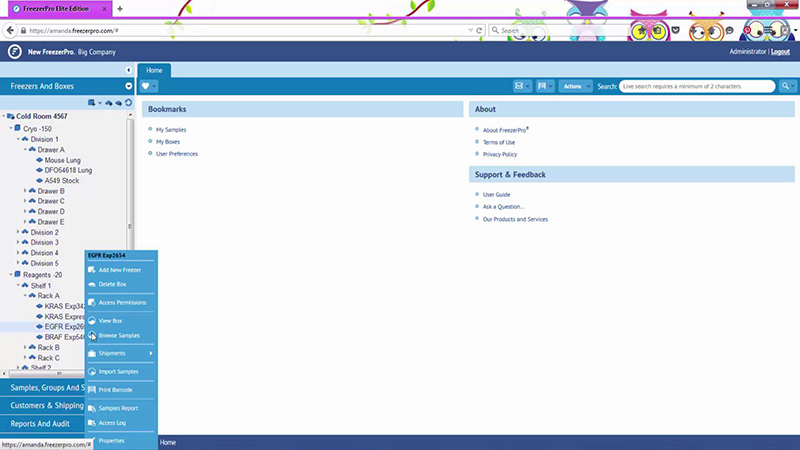Expand Drawer C node
This screenshot has height=450, width=800.
25,201
